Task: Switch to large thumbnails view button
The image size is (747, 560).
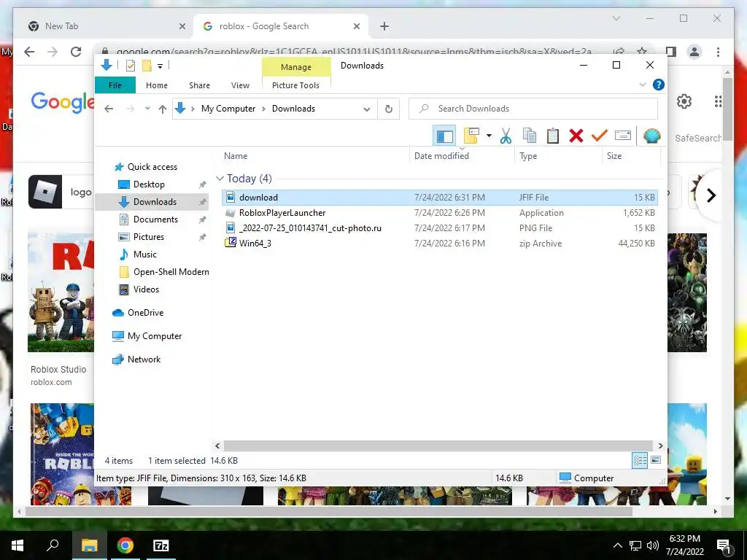Action: coord(656,460)
